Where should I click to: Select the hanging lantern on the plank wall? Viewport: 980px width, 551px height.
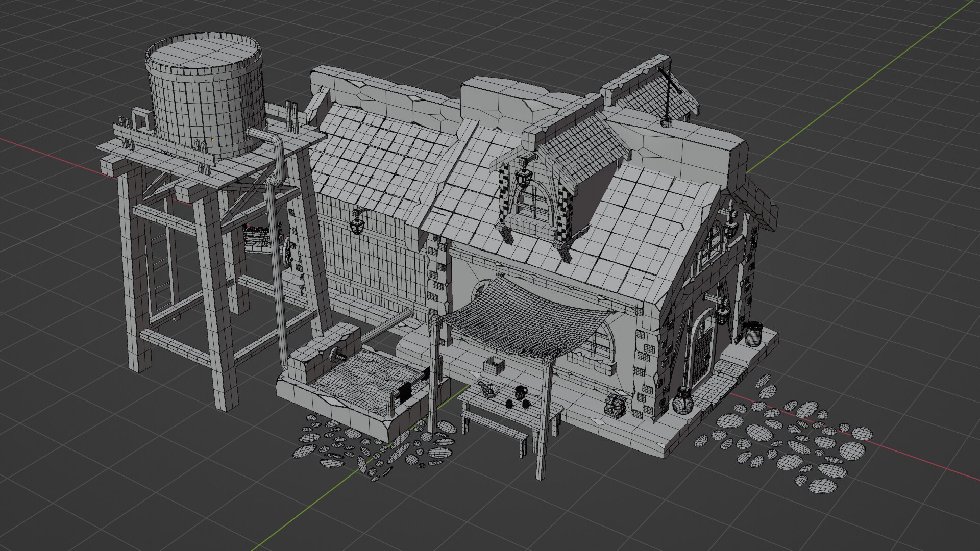click(356, 221)
